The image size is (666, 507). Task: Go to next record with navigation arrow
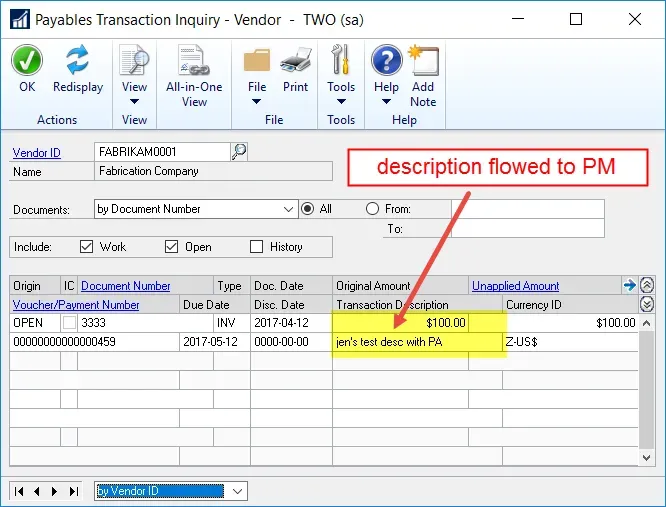click(56, 491)
